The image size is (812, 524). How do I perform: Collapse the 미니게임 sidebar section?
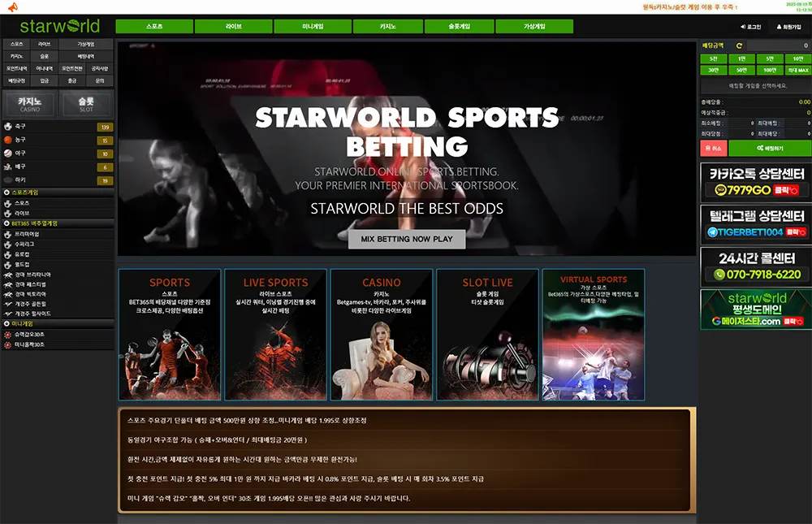(57, 324)
